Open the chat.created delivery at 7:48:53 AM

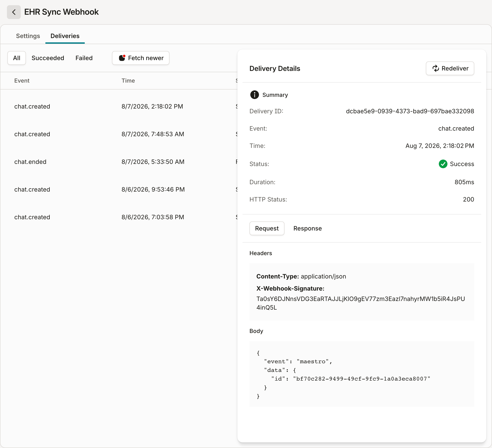coord(119,134)
